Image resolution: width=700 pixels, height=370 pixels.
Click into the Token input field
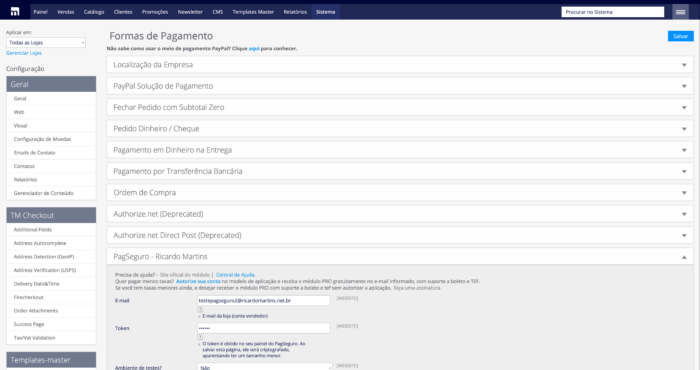click(x=263, y=328)
